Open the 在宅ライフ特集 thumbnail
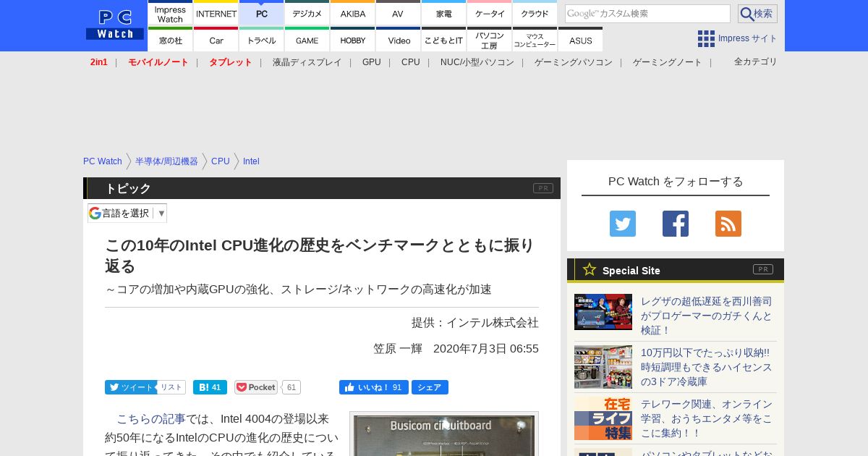Screen dimensions: 868x456 pos(603,418)
